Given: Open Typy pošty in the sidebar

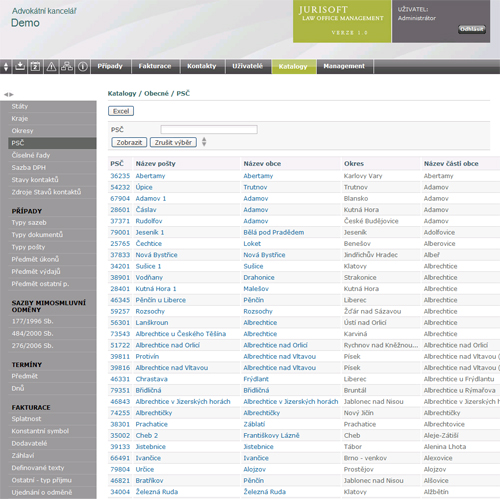Looking at the screenshot, I should pos(52,247).
